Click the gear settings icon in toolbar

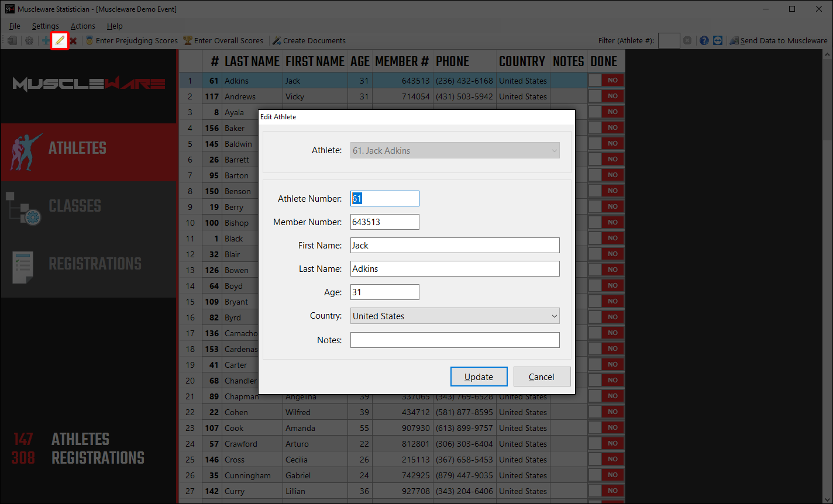coord(29,40)
